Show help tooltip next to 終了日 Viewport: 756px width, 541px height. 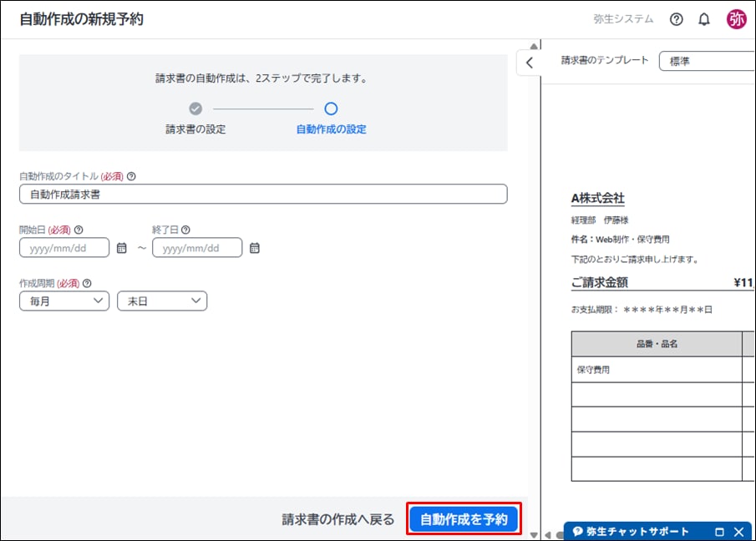tap(185, 230)
